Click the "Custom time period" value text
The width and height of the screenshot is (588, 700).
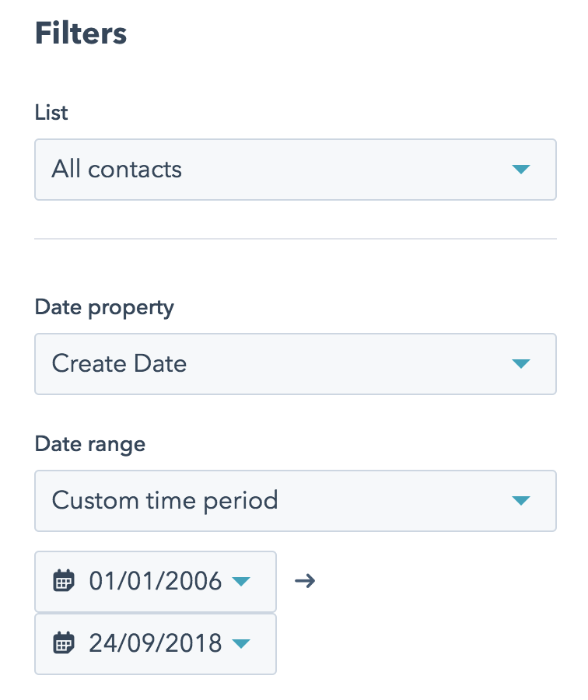[165, 501]
